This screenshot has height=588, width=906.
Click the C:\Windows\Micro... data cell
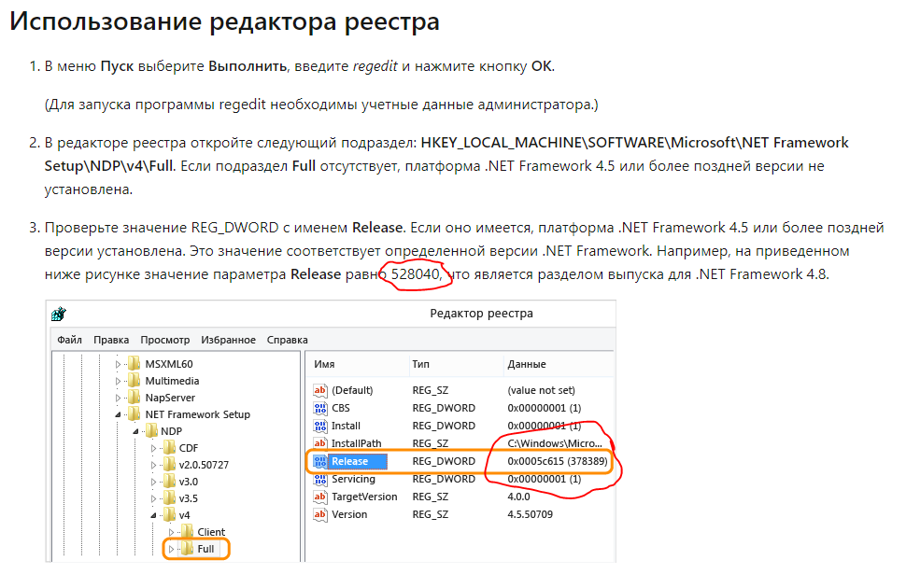tap(555, 443)
